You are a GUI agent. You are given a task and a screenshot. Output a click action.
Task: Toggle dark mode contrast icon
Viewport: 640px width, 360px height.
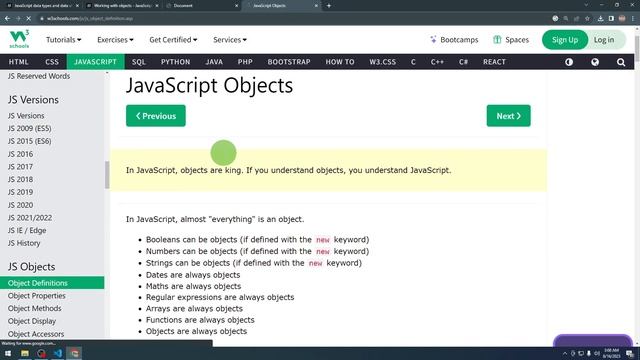click(x=569, y=62)
